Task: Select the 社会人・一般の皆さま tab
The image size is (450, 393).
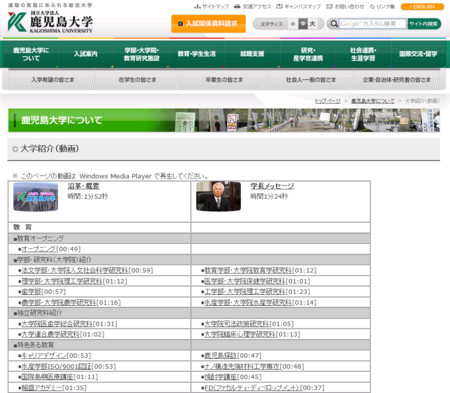Action: pos(311,80)
